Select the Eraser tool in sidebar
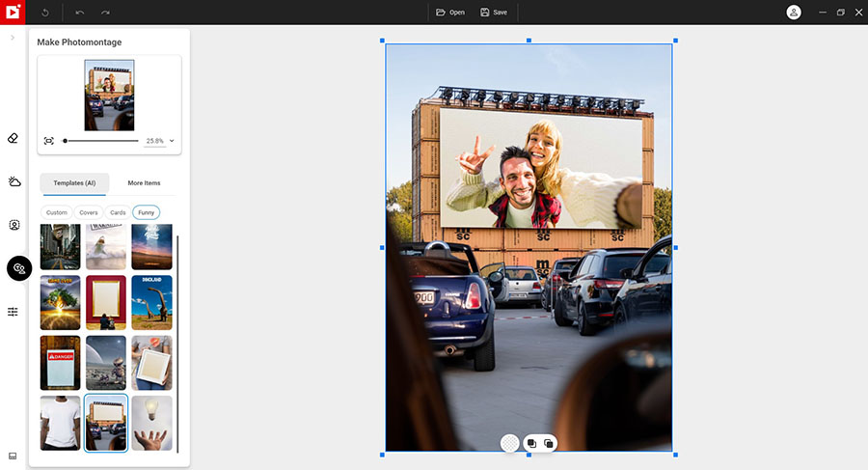This screenshot has width=868, height=470. (x=14, y=138)
